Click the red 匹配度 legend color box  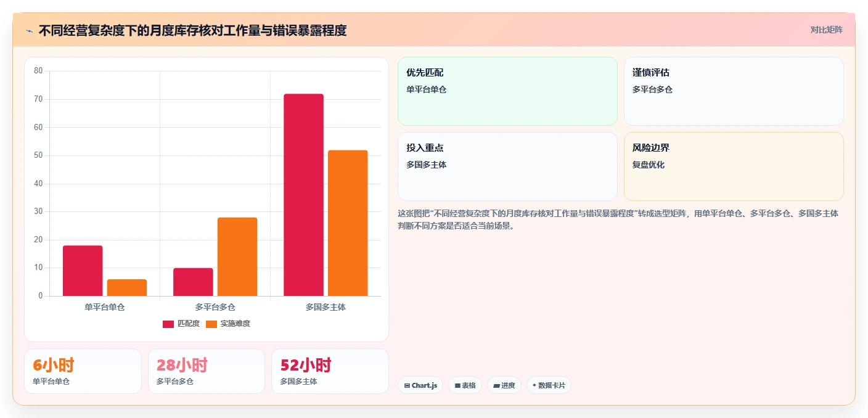(168, 324)
